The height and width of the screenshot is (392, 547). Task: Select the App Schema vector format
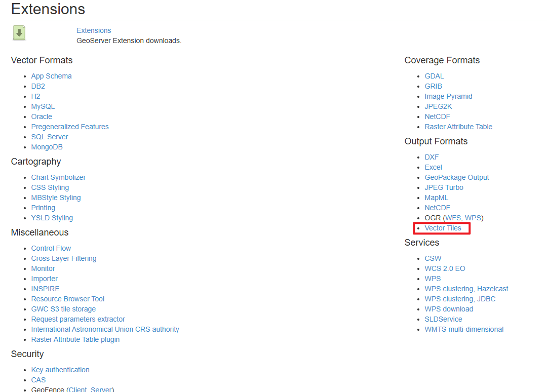51,76
